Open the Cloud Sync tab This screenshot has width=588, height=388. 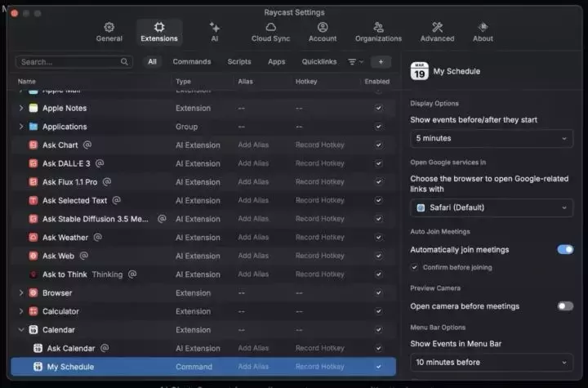tap(270, 32)
